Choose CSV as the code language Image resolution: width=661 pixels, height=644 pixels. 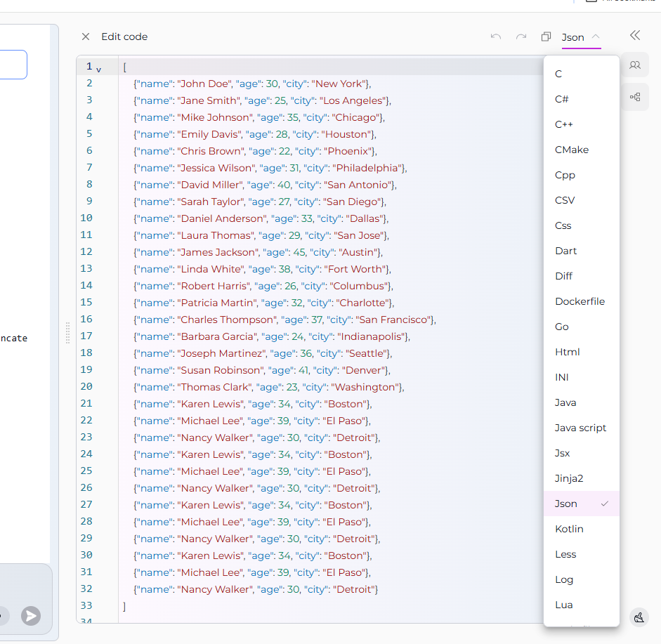(565, 200)
